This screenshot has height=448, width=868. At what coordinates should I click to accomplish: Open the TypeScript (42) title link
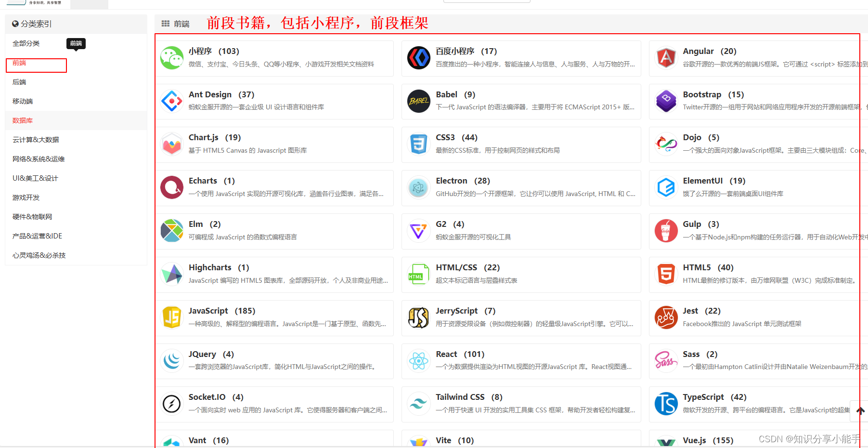pos(714,397)
